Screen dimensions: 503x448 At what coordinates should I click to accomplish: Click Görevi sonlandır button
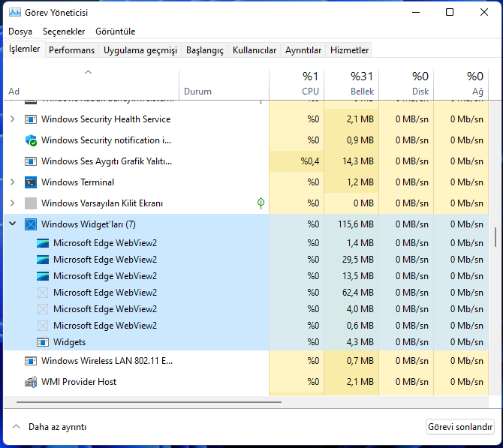pos(460,427)
